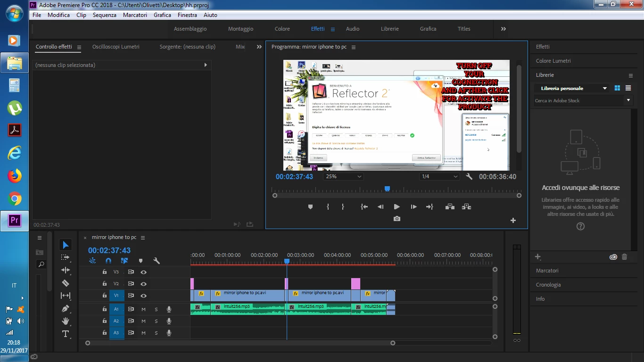Open Program monitor settings wrench
Viewport: 644px width, 362px height.
click(x=469, y=176)
